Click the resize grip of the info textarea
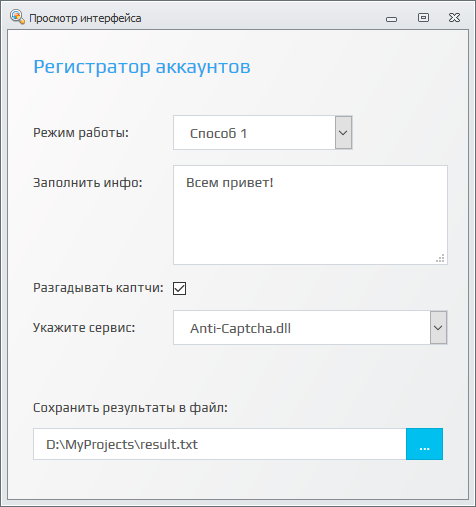Viewport: 476px width, 507px height. coord(440,258)
